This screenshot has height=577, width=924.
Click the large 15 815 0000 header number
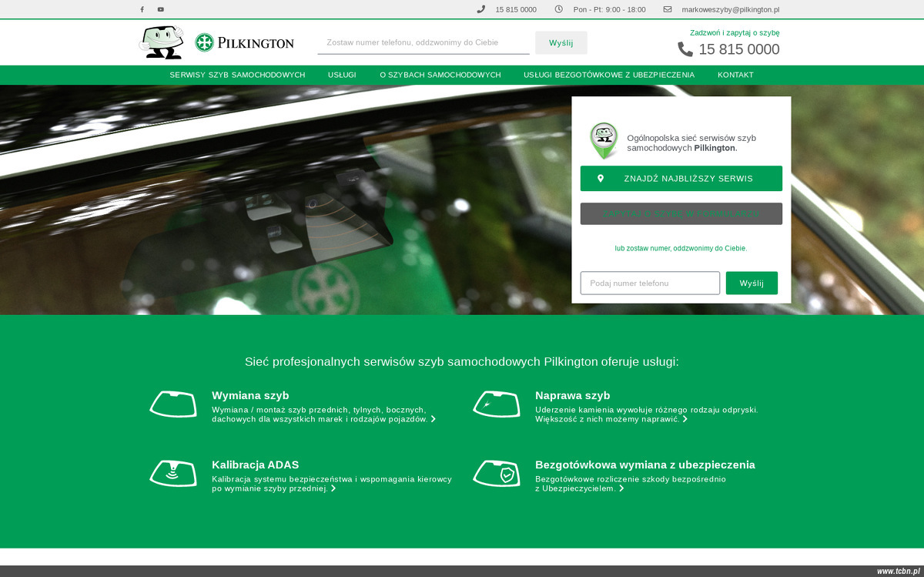point(739,49)
